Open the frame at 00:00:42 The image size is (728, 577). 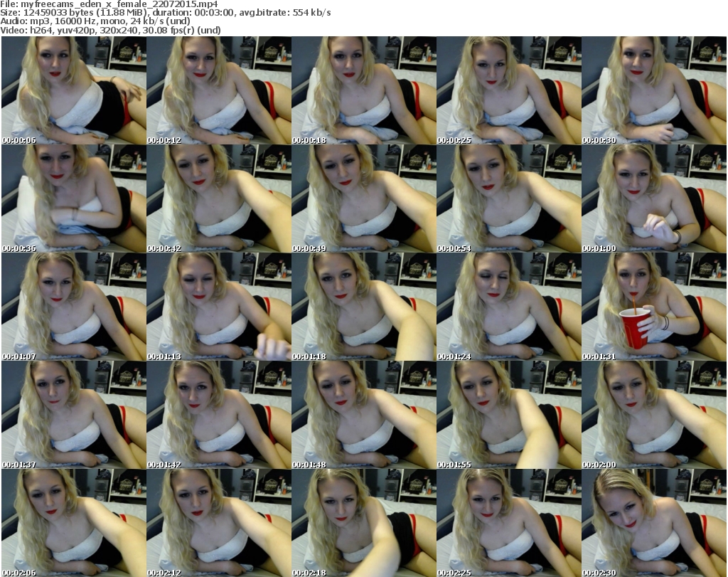(x=219, y=198)
